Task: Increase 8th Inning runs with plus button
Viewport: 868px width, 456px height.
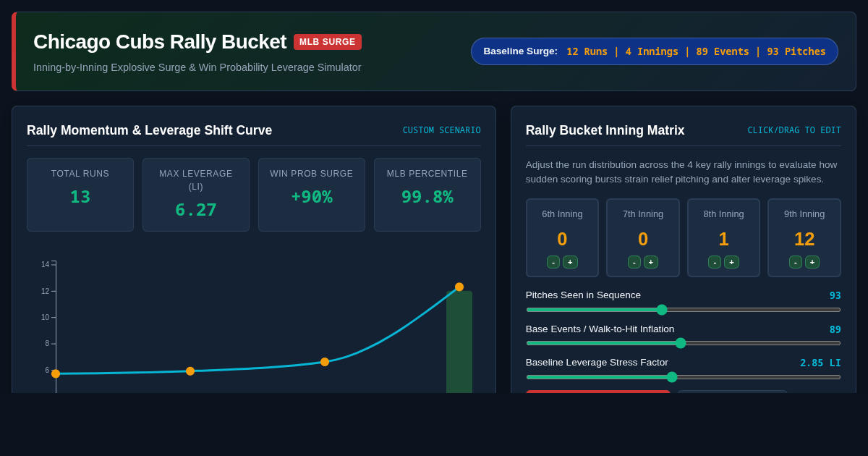Action: 731,262
